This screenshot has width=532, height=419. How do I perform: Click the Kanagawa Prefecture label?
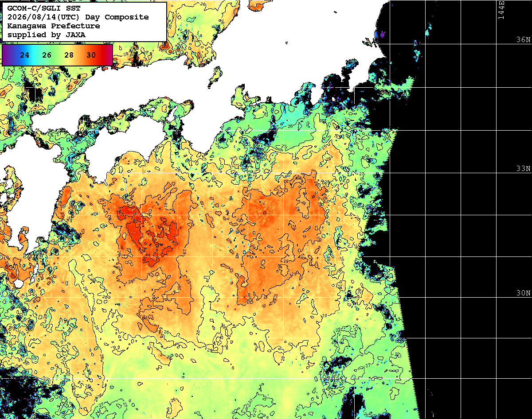(54, 26)
